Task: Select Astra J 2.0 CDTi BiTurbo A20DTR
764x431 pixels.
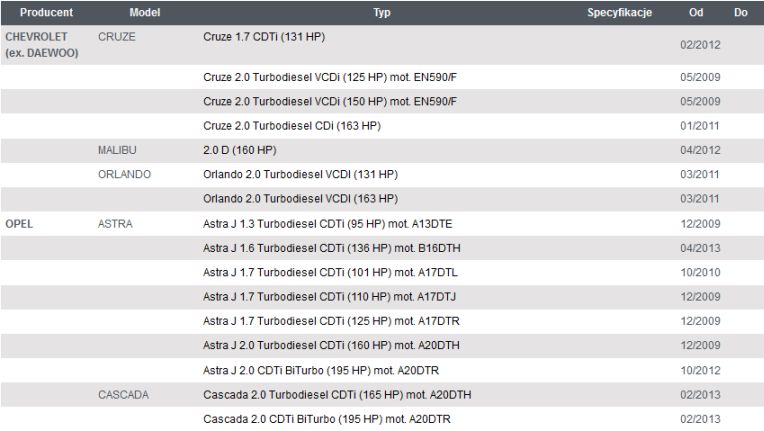Action: (x=321, y=371)
